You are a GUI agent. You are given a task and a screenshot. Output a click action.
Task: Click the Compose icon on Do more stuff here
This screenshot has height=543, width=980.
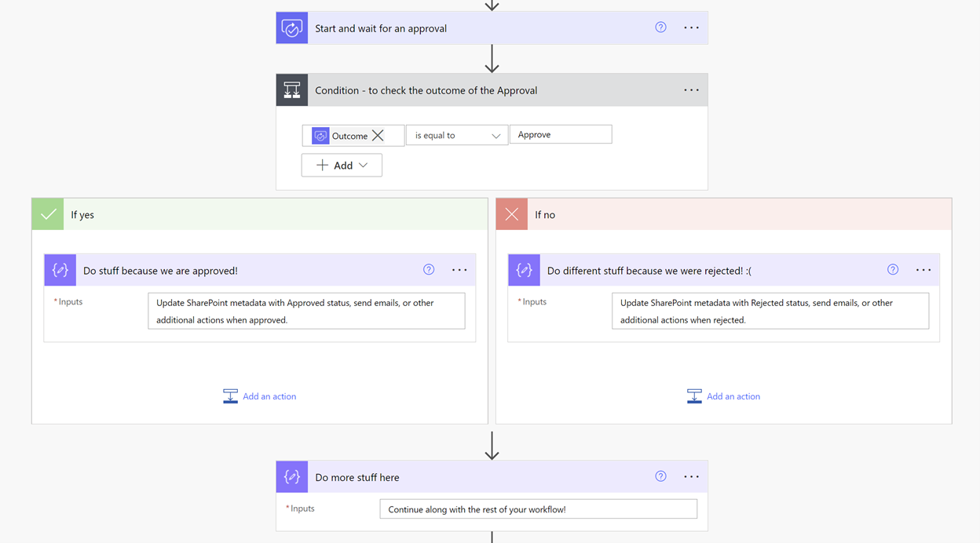tap(291, 476)
